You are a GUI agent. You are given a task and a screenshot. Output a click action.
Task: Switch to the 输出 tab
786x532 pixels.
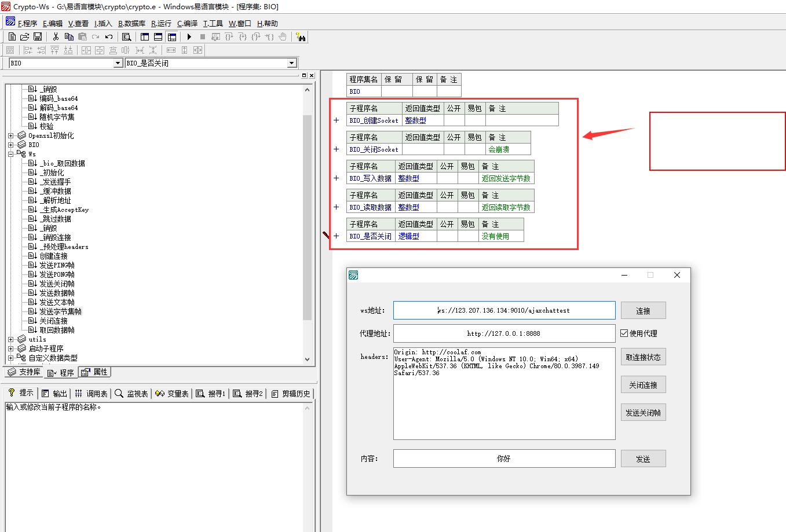coord(54,393)
